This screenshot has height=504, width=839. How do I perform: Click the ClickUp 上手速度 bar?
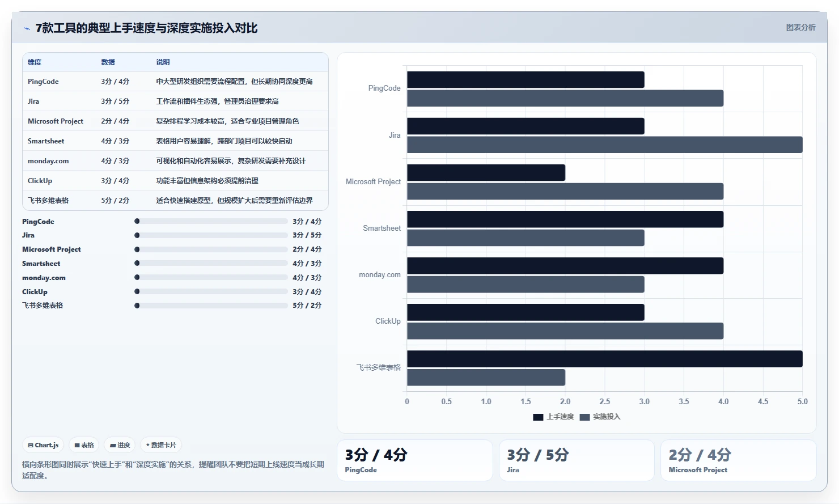(x=526, y=312)
